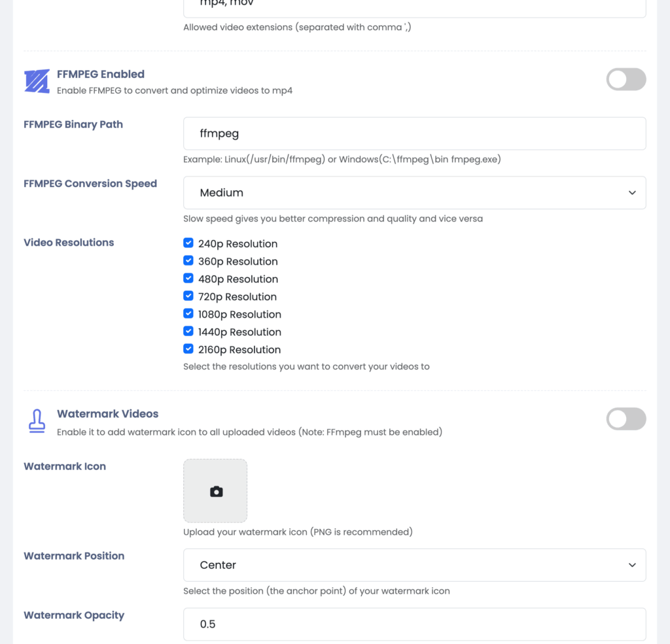Image resolution: width=670 pixels, height=644 pixels.
Task: Expand the Watermark Position dropdown
Action: tap(414, 565)
